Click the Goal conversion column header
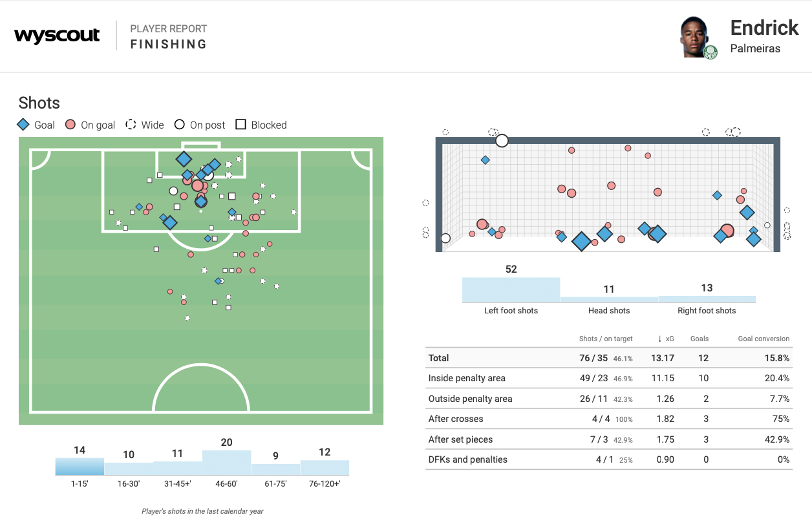The height and width of the screenshot is (526, 812). (x=764, y=339)
